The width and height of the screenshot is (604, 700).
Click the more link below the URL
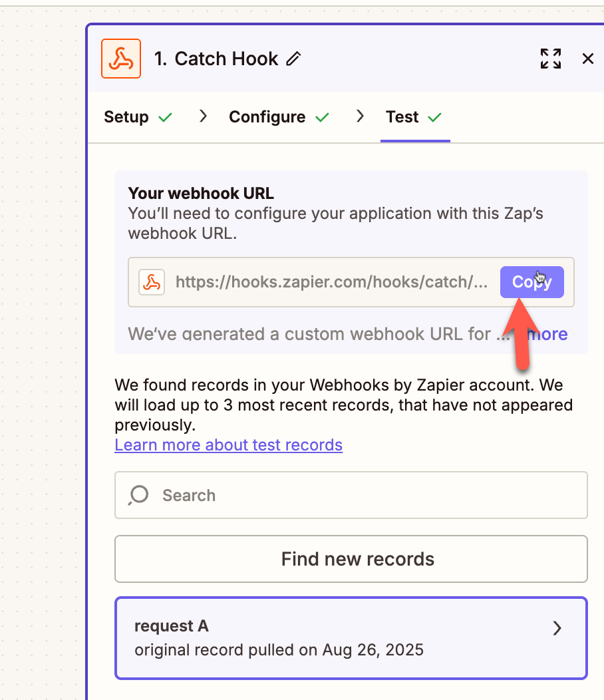[548, 334]
